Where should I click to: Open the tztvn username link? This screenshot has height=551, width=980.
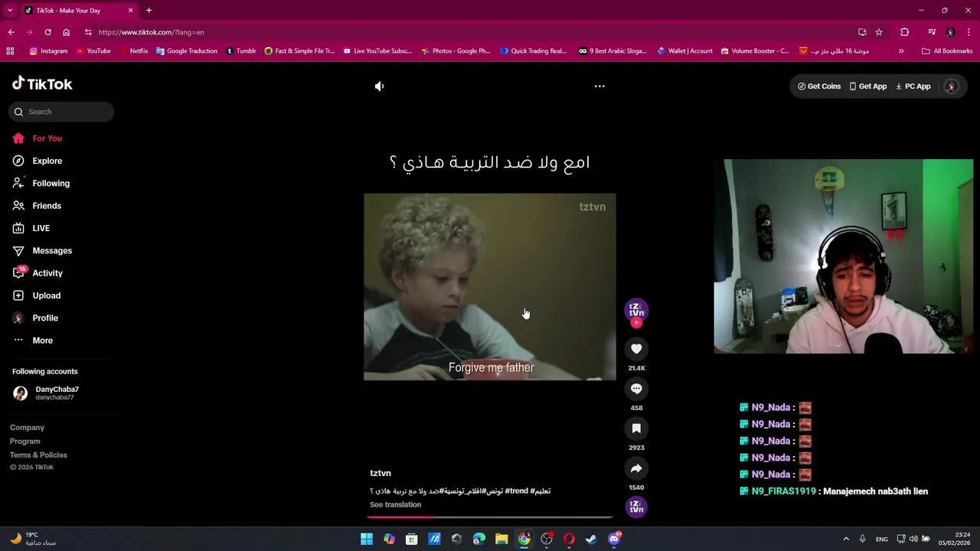click(x=381, y=473)
